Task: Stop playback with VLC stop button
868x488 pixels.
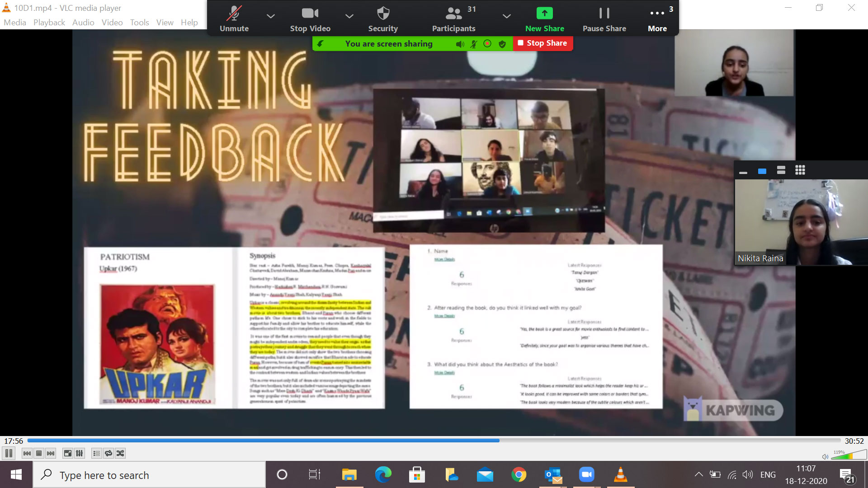Action: pos(39,453)
